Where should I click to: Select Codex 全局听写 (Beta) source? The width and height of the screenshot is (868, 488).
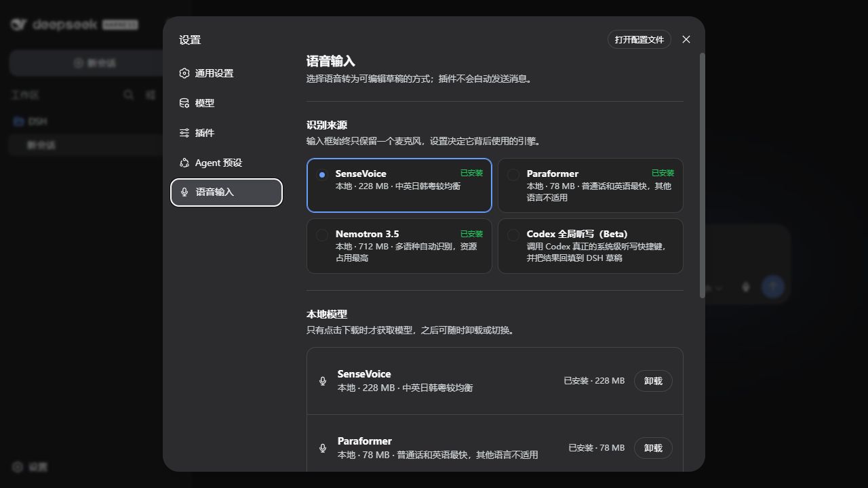click(x=590, y=246)
